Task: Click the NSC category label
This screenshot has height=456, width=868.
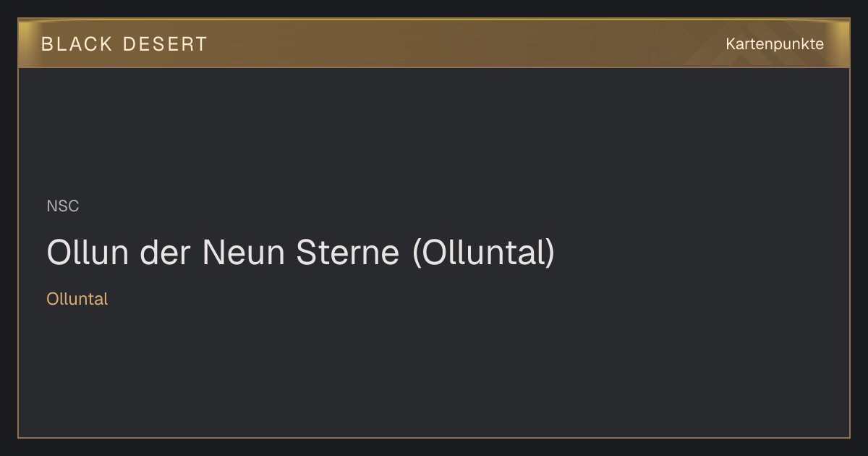Action: 63,206
